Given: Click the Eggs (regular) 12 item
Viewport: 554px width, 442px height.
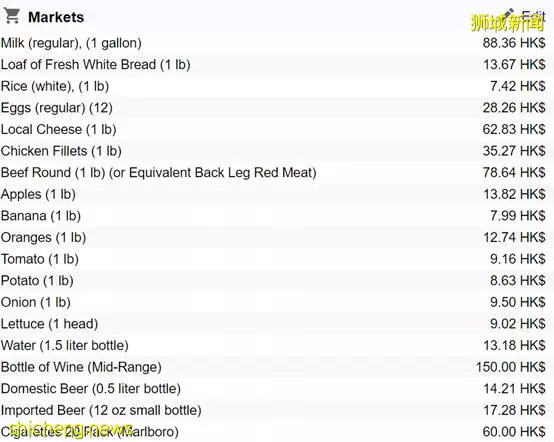Looking at the screenshot, I should coord(57,108).
